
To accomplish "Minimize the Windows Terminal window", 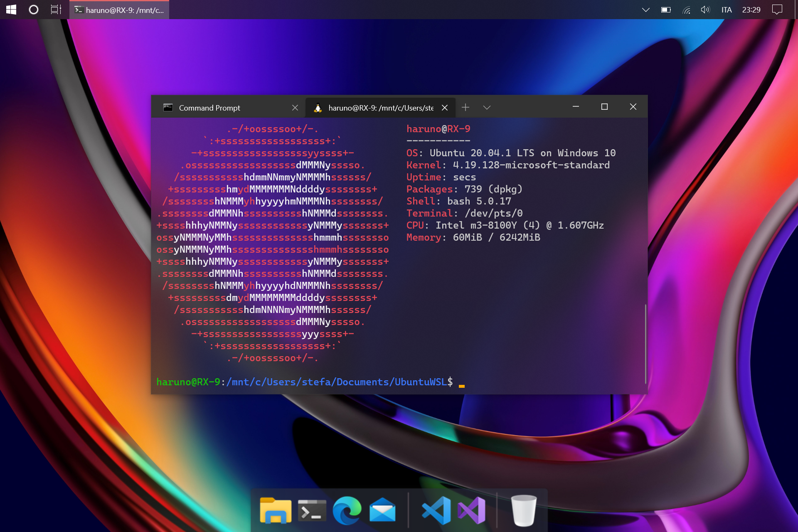I will tap(576, 107).
